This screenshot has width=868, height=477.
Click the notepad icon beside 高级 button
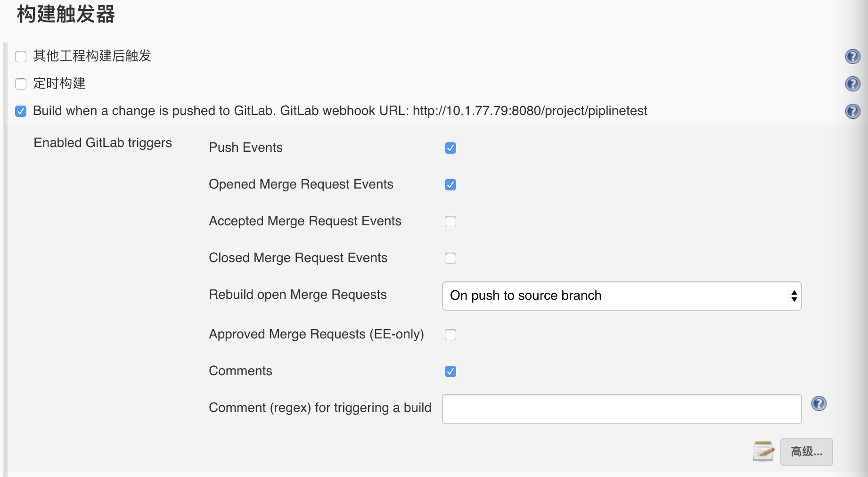point(763,451)
